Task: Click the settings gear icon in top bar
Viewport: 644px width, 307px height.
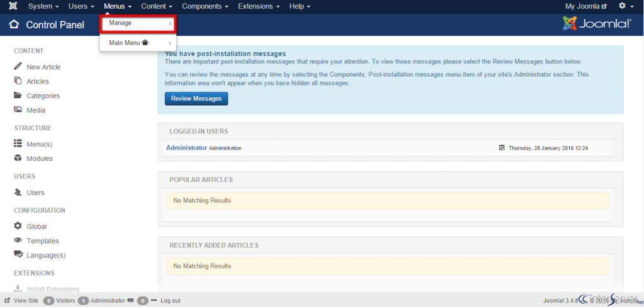Action: (x=622, y=6)
